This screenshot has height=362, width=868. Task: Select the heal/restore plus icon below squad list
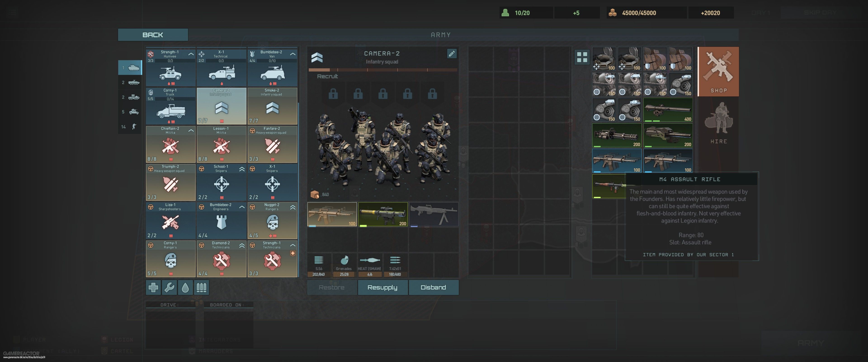pyautogui.click(x=153, y=287)
